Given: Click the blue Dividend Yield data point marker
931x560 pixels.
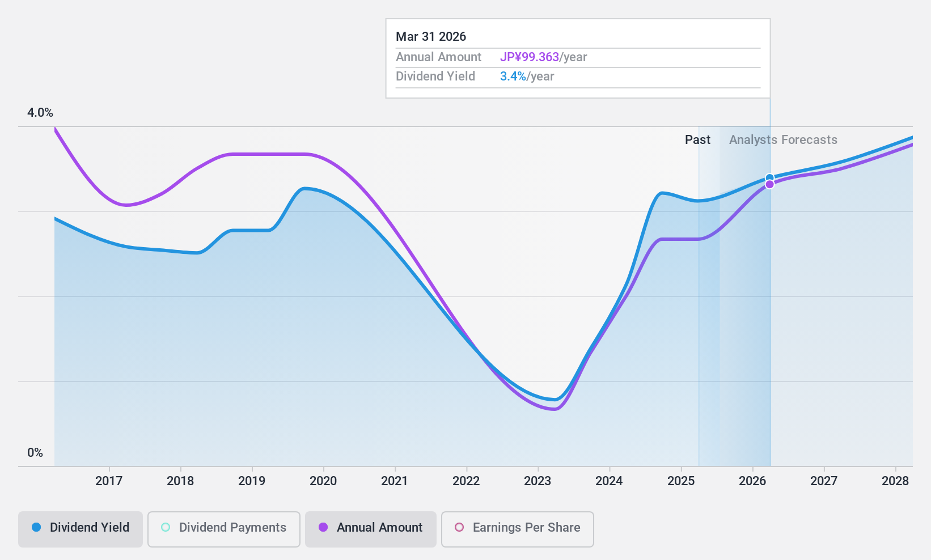Looking at the screenshot, I should [769, 178].
